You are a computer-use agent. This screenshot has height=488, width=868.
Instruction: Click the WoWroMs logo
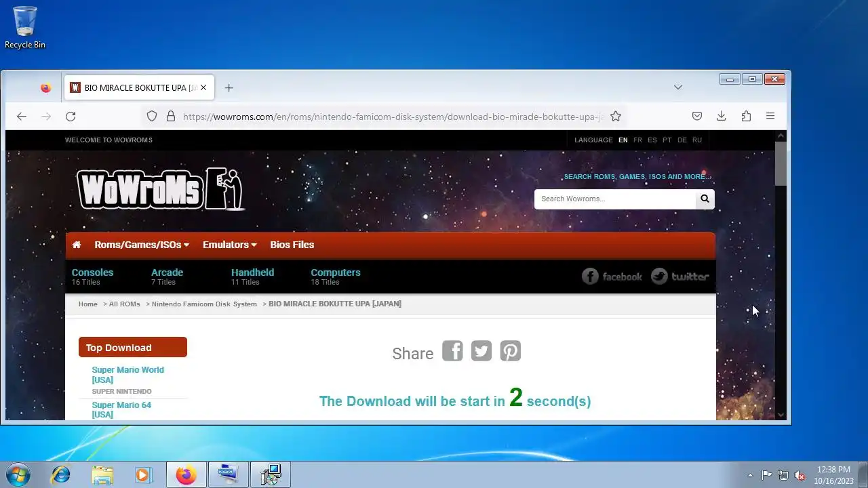point(160,188)
